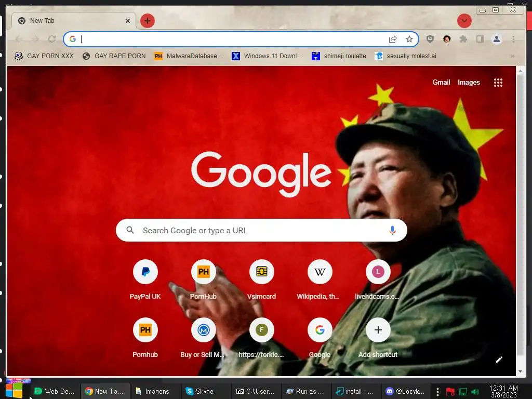Toggle the browser side panel
Screen dimensions: 532x399
click(x=480, y=39)
